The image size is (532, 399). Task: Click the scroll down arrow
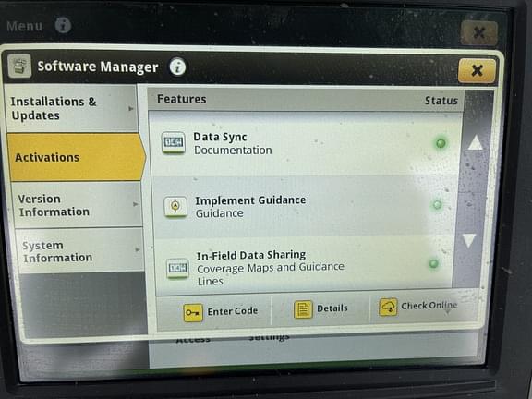click(x=470, y=240)
